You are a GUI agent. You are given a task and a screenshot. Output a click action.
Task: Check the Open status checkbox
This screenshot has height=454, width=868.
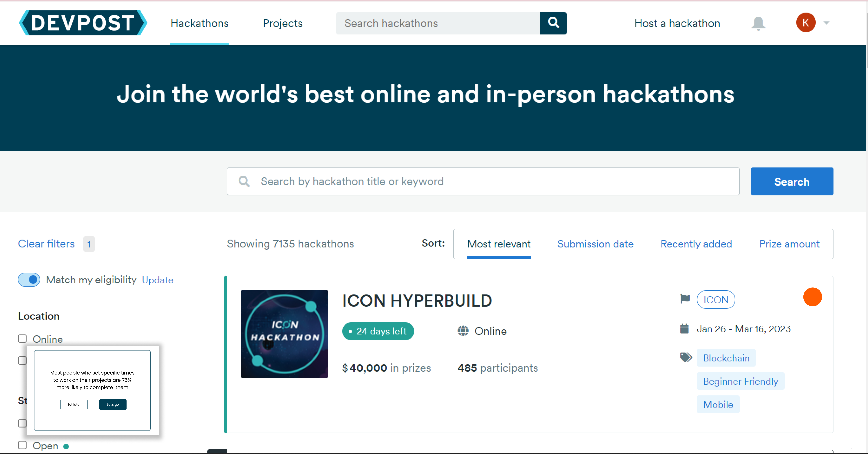(x=22, y=445)
